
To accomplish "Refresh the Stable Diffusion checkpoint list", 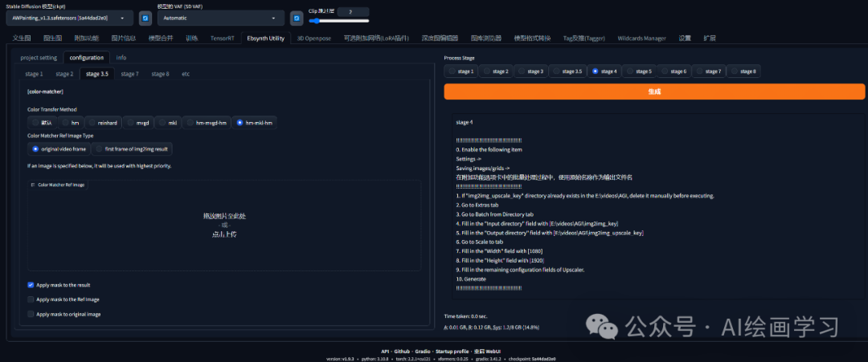I will point(145,18).
